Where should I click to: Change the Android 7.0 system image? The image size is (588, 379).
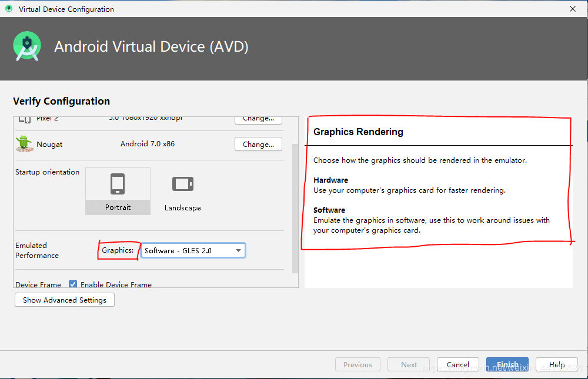258,144
